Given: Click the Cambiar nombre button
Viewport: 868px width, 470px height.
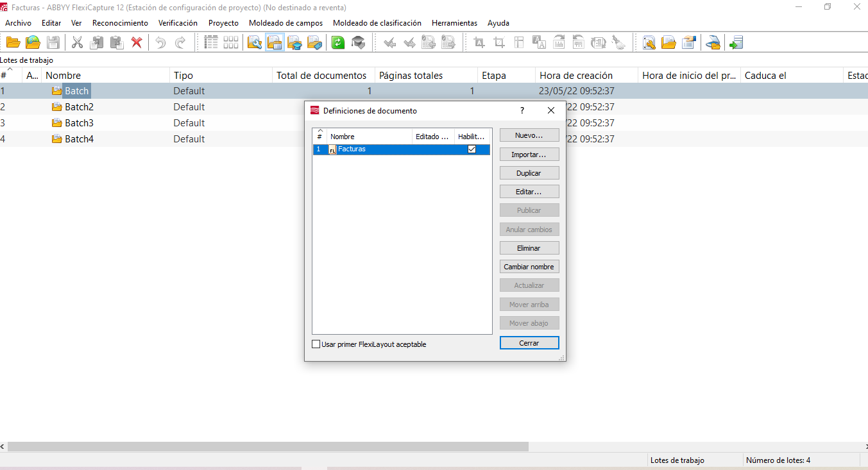Looking at the screenshot, I should click(529, 267).
